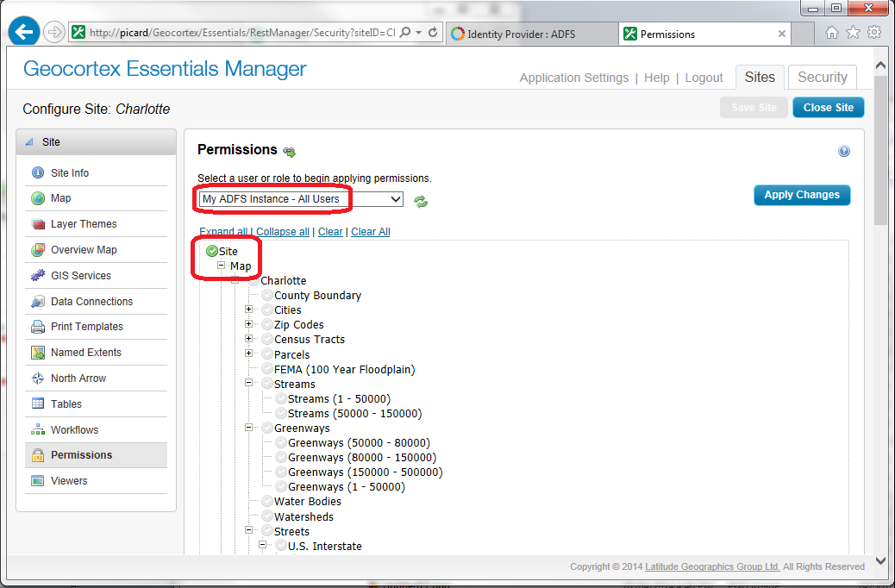Collapse the Streams tree node
Viewport: 895px width, 588px height.
tap(248, 383)
